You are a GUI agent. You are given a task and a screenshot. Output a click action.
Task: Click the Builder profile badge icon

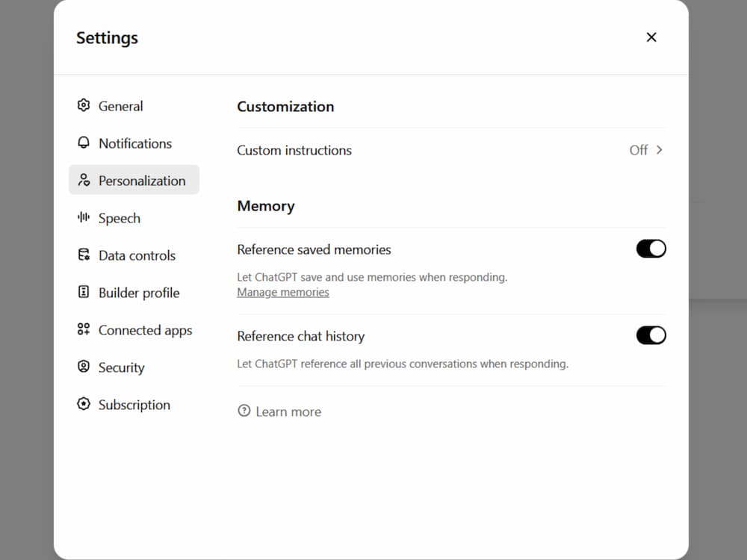[x=84, y=292]
